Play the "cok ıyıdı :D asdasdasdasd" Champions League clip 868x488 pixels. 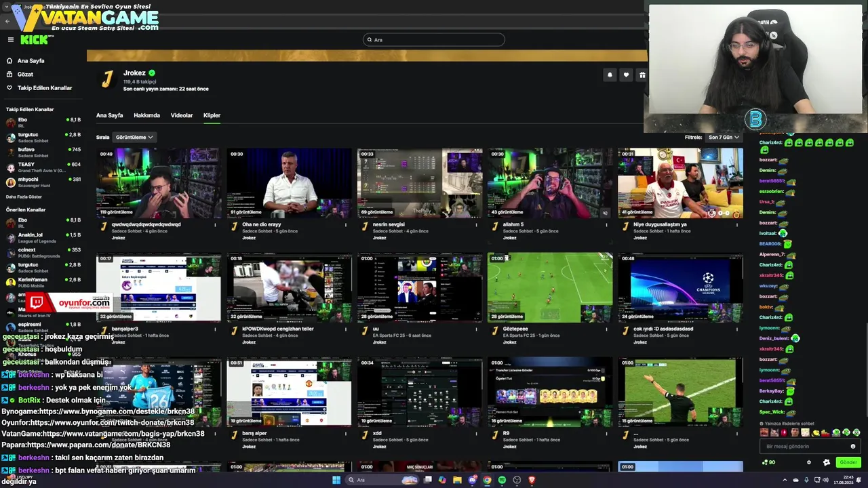click(x=680, y=287)
